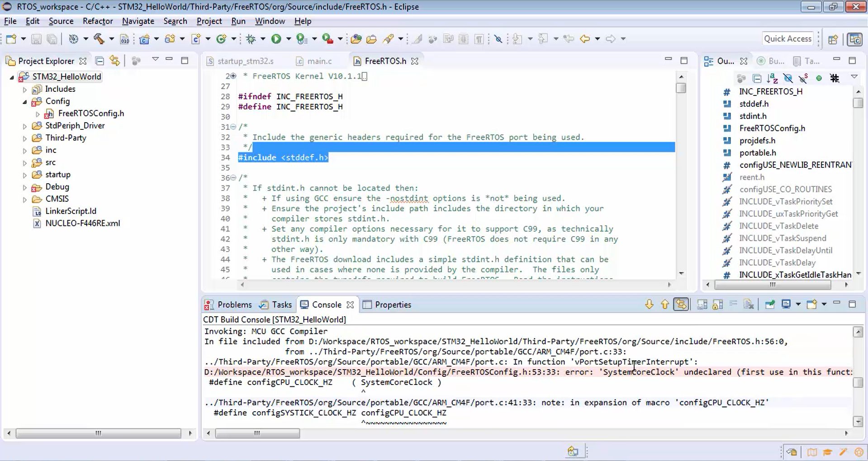
Task: Click the Open Perspective icon
Action: point(833,39)
